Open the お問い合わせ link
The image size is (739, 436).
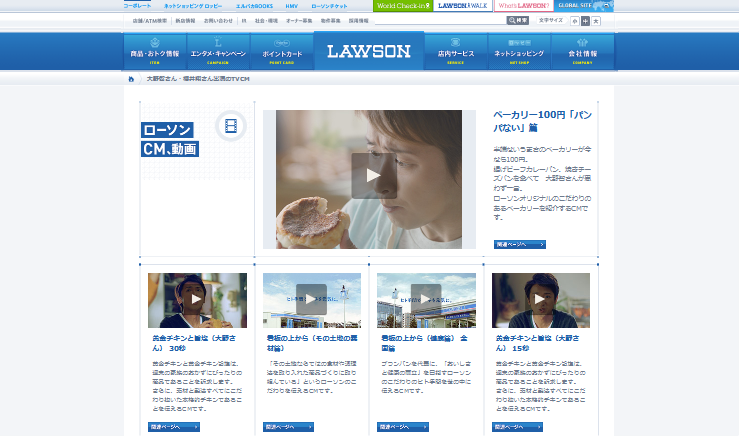[218, 21]
